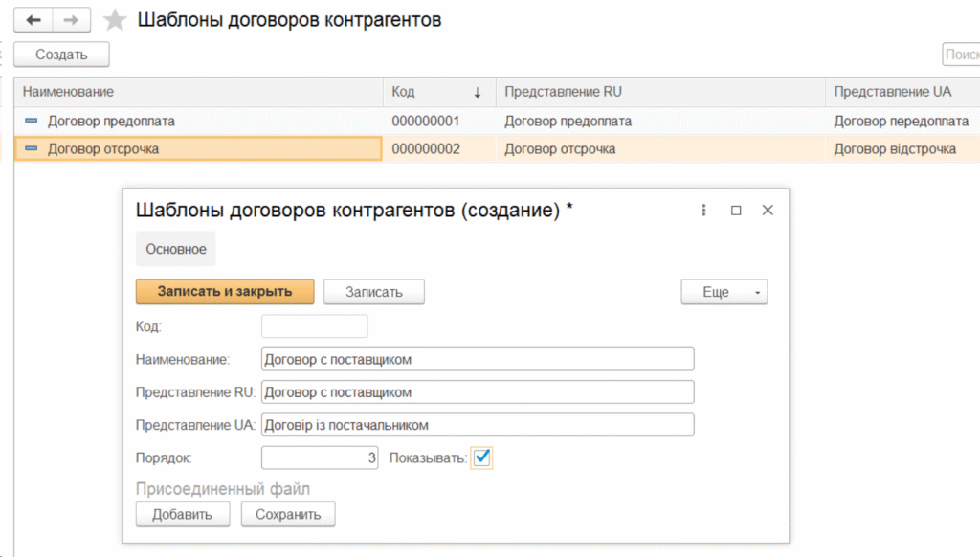
Task: Toggle the Показывать checkbox
Action: (x=481, y=458)
